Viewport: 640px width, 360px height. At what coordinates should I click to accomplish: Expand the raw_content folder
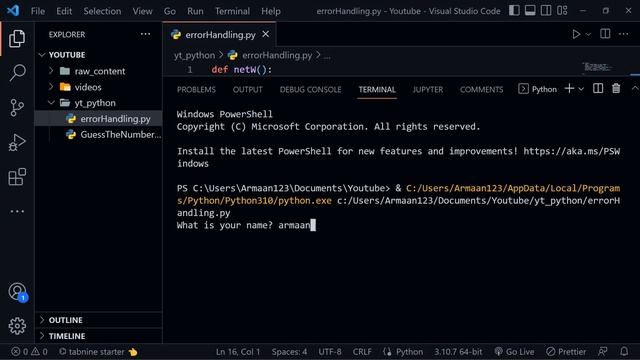tap(98, 71)
